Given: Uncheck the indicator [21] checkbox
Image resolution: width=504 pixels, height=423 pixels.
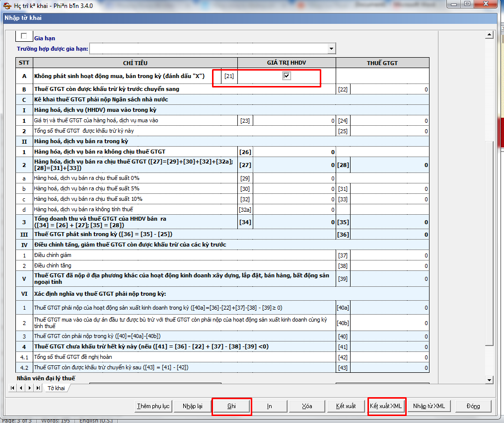Looking at the screenshot, I should point(287,76).
